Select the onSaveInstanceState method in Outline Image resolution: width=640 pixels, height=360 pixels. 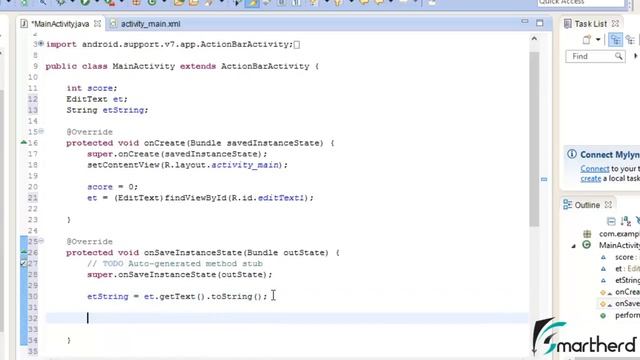627,303
